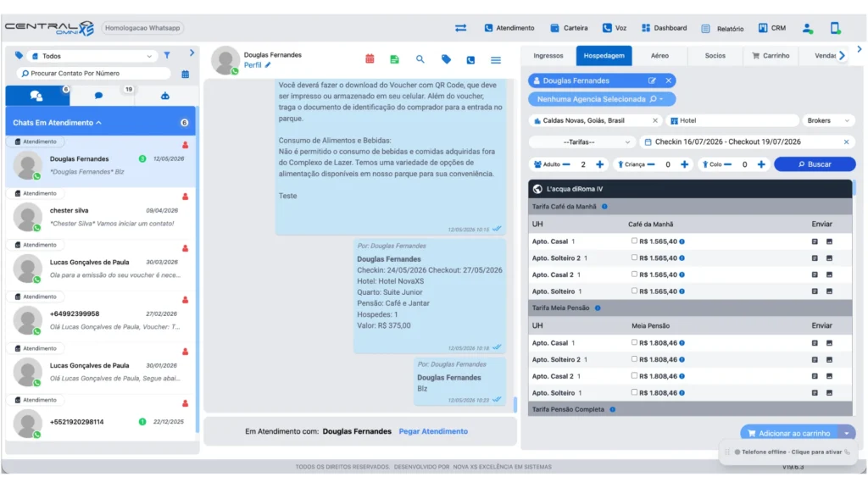Expand the contact list side arrow

[x=192, y=53]
